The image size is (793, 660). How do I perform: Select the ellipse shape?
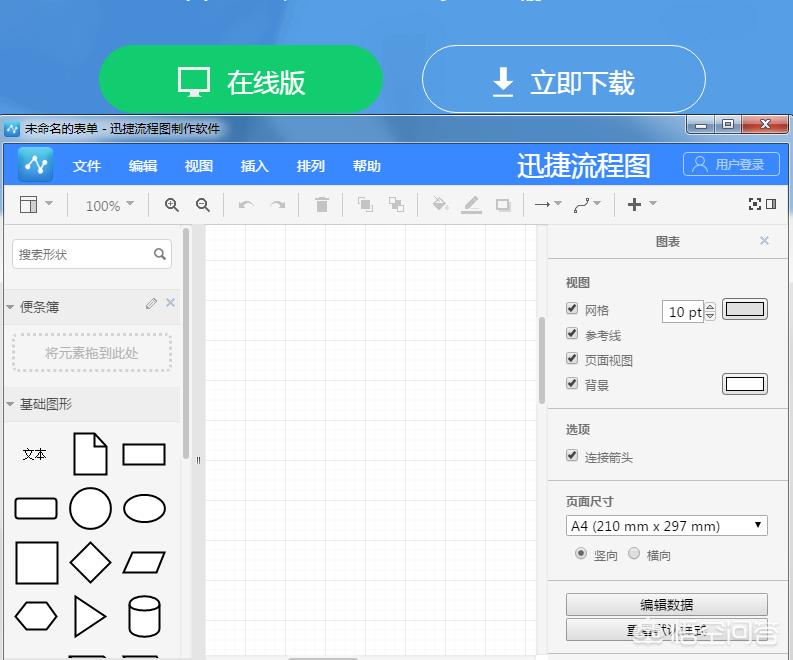(x=144, y=508)
